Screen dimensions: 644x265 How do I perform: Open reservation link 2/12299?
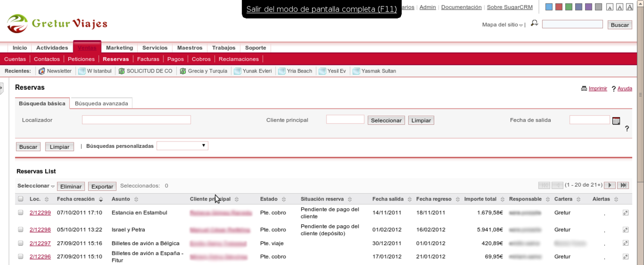pos(40,212)
